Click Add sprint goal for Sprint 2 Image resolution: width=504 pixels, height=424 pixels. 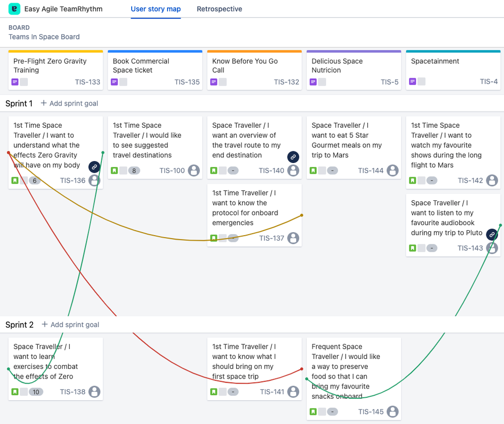[70, 325]
